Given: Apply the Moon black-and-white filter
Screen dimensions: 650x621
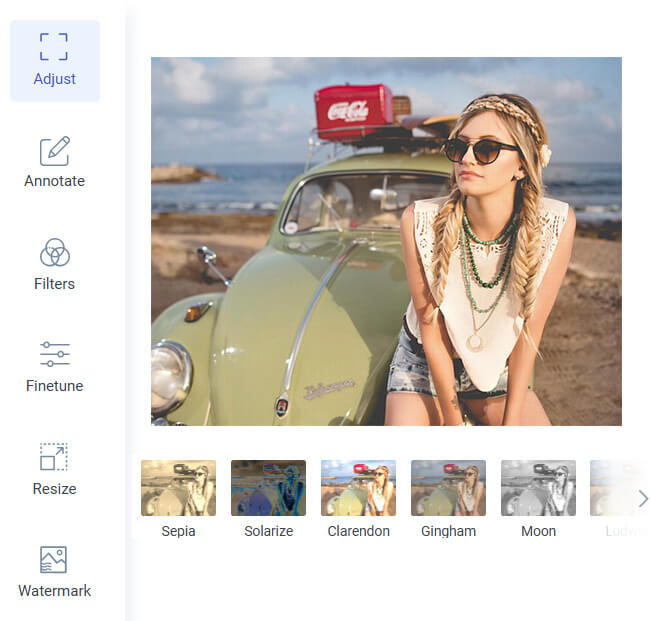Looking at the screenshot, I should pyautogui.click(x=538, y=488).
